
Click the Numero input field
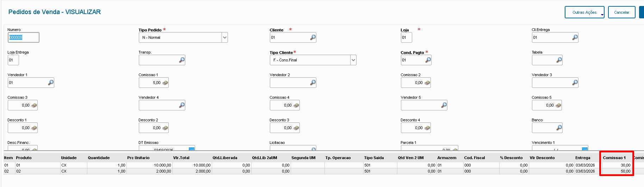pyautogui.click(x=23, y=37)
